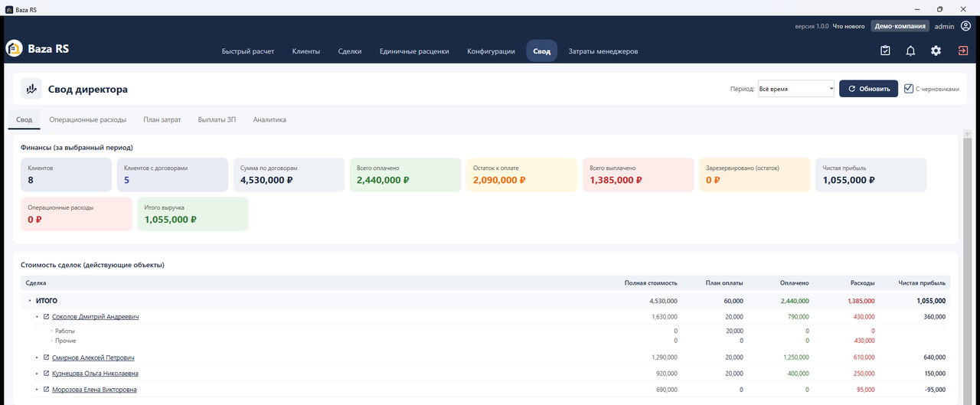Screen dimensions: 980x405
Task: Switch to the План затрат tab
Action: click(162, 119)
